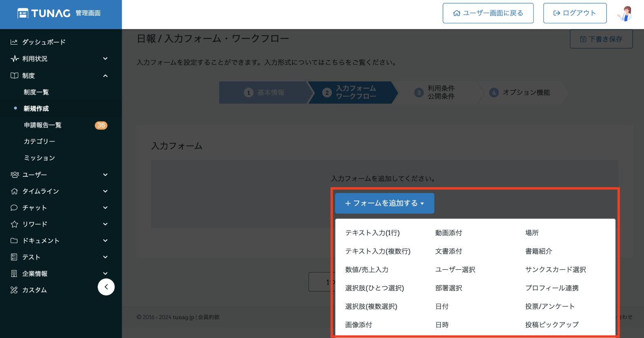
Task: Select テキスト入力(1行) from form menu
Action: [x=372, y=233]
